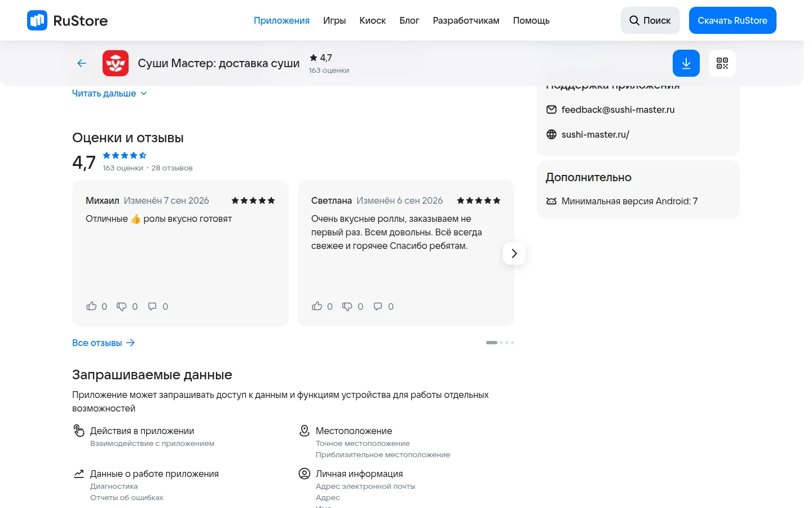
Task: Like Светлана's review with thumbs up
Action: click(x=317, y=306)
